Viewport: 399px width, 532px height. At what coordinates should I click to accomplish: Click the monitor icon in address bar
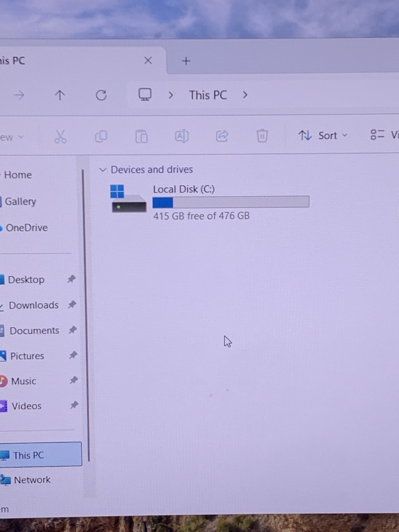pyautogui.click(x=145, y=95)
